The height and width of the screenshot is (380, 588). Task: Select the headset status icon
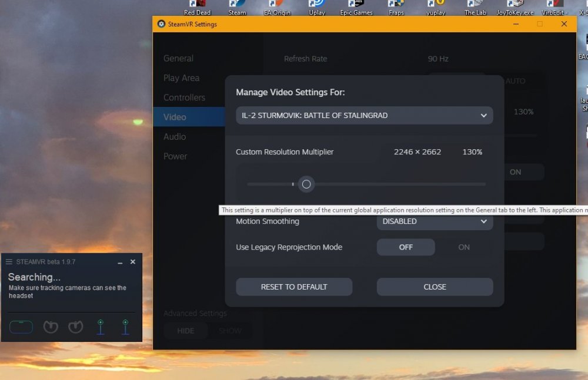[21, 327]
